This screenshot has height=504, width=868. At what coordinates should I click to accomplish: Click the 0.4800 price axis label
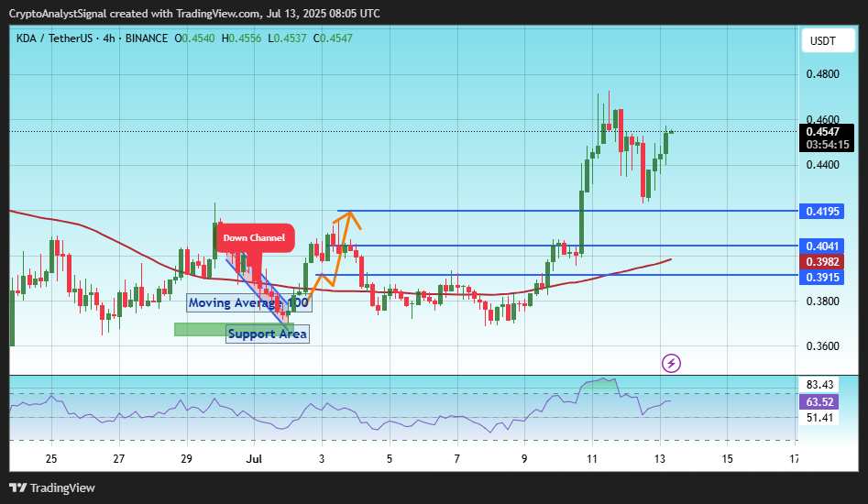(x=822, y=74)
